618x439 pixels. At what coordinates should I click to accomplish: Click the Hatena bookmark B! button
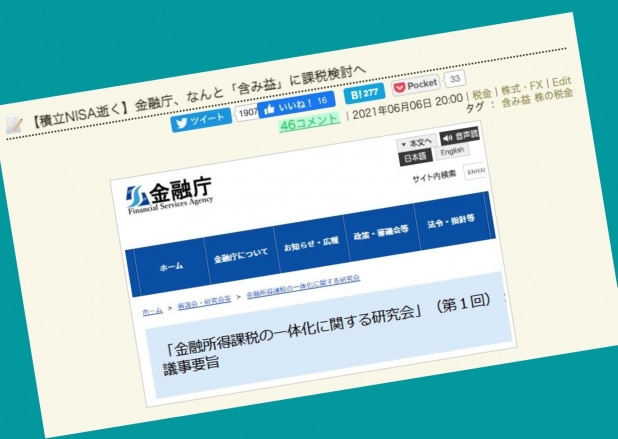click(363, 95)
